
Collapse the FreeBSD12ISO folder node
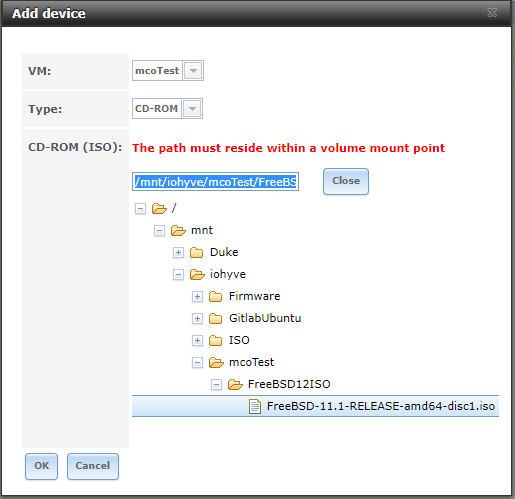tap(216, 385)
